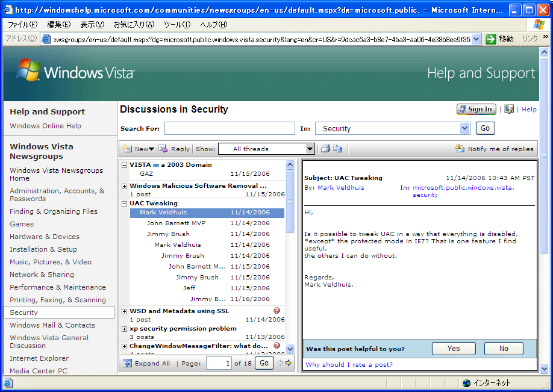Click the page number field

[x=219, y=363]
